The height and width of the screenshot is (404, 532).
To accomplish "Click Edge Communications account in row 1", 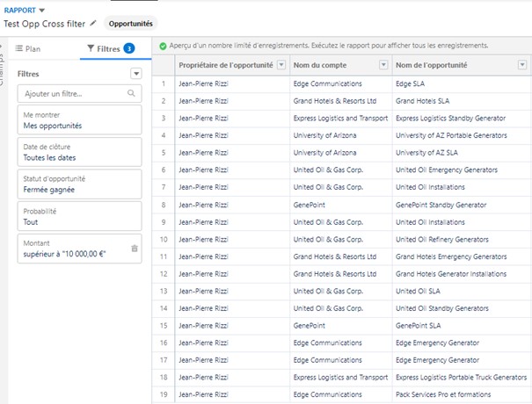I will coord(327,83).
